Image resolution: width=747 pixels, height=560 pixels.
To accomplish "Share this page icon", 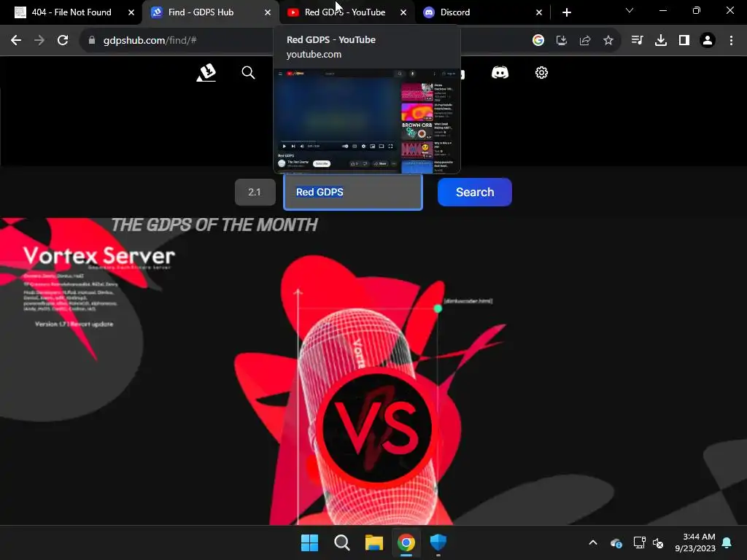I will click(585, 41).
